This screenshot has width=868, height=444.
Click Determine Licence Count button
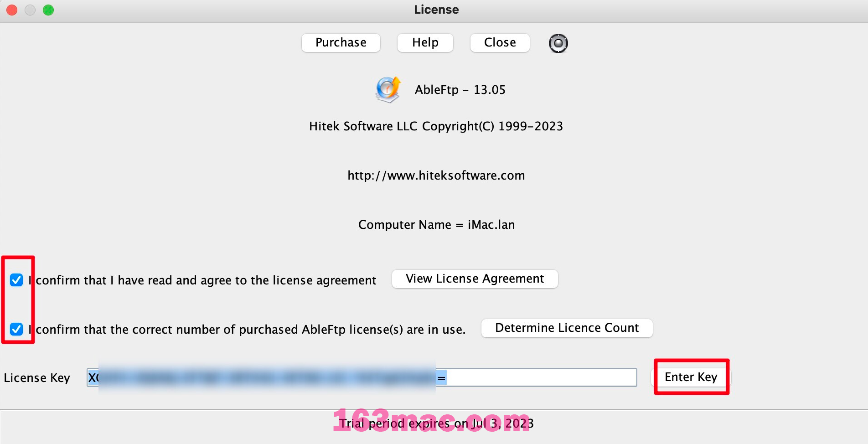[x=567, y=328]
